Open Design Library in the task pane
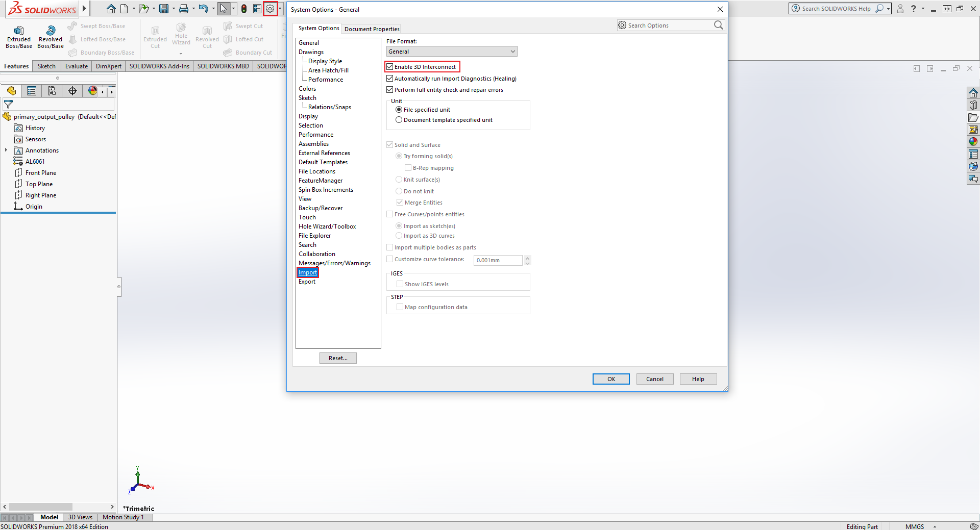This screenshot has height=530, width=980. click(x=973, y=105)
